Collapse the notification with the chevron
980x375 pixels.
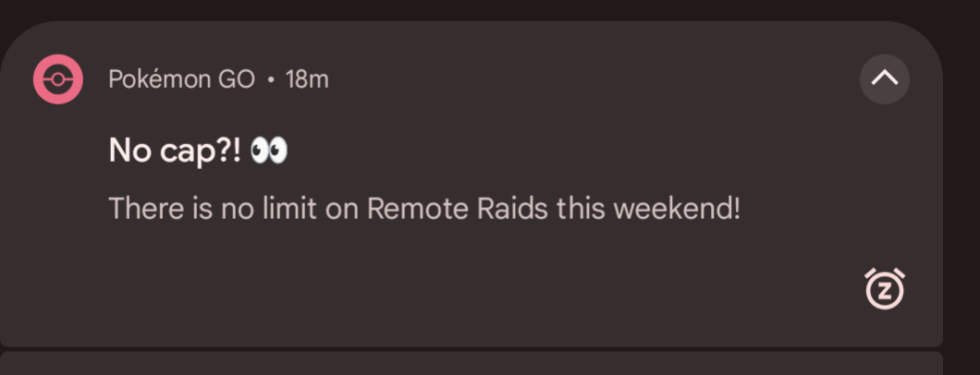tap(884, 79)
